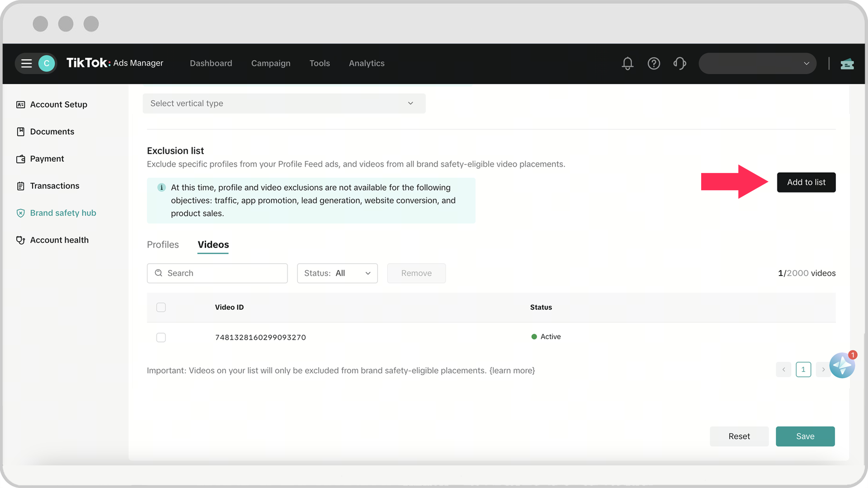The width and height of the screenshot is (868, 488).
Task: Click the Add to list button
Action: pyautogui.click(x=806, y=182)
